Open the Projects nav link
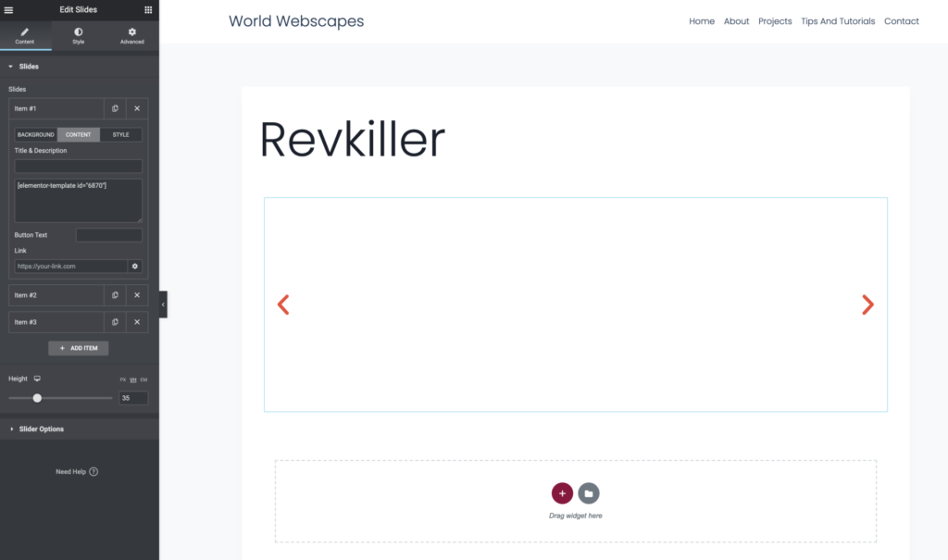Viewport: 948px width, 560px height. pos(775,21)
